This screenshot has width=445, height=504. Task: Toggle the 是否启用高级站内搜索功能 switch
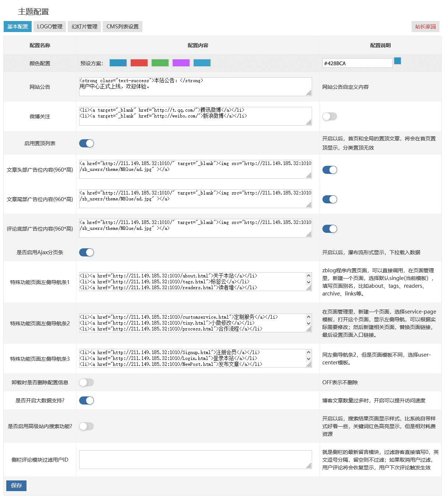pyautogui.click(x=86, y=426)
